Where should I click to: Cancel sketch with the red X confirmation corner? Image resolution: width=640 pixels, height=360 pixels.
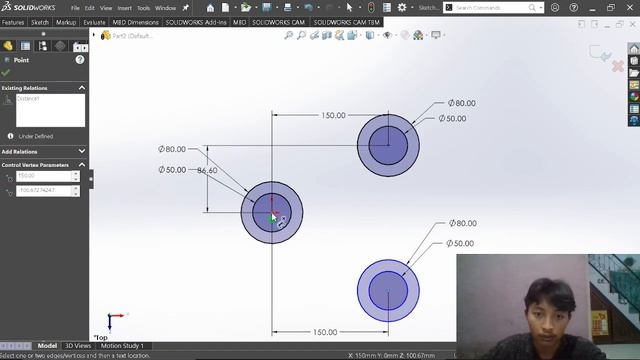(x=618, y=66)
